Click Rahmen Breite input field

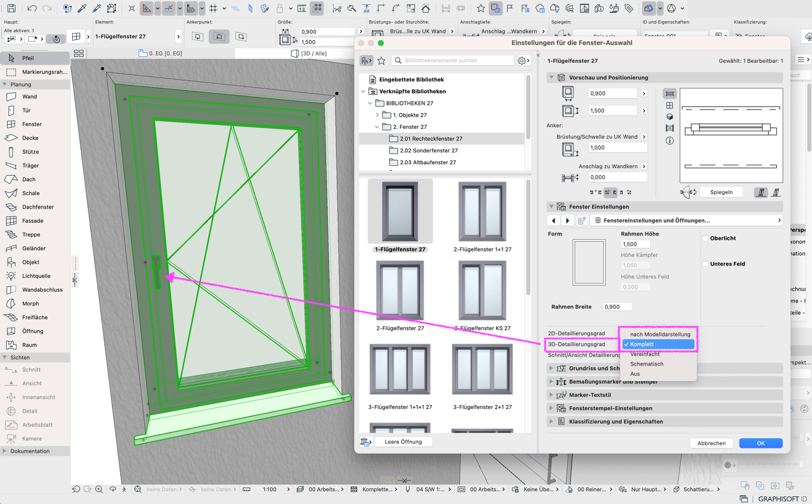tap(617, 307)
